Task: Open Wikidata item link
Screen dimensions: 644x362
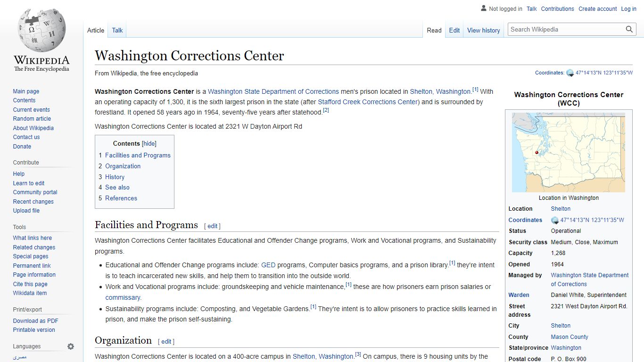Action: click(30, 293)
